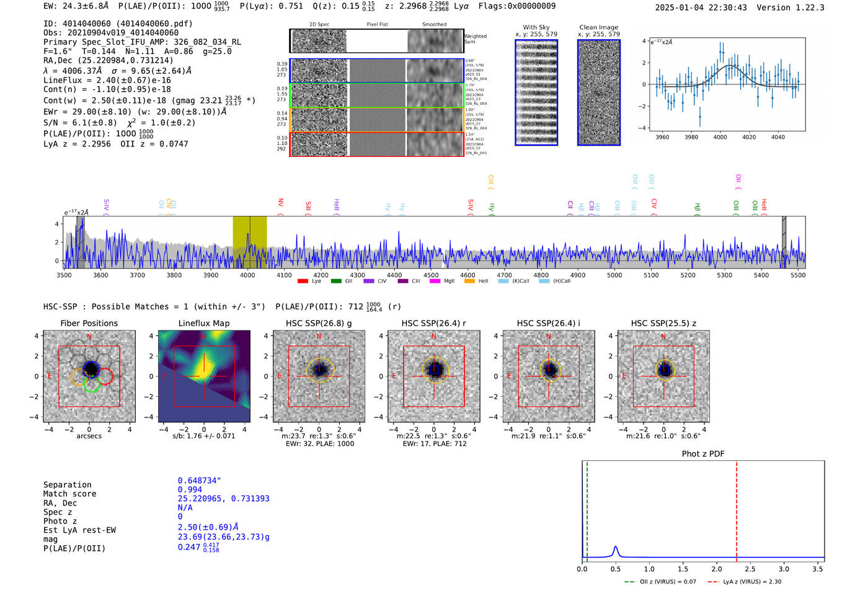Viewport: 868px width, 591px height.
Task: Click the Primary Spec_Slot_IFU_AMP line
Action: pos(143,42)
